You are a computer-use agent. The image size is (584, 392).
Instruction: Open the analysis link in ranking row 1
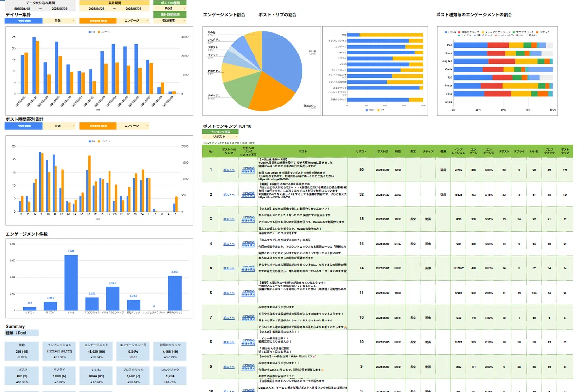249,170
